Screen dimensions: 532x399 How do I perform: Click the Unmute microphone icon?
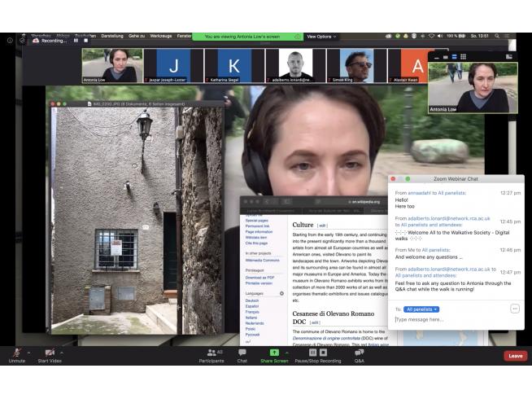pos(16,353)
